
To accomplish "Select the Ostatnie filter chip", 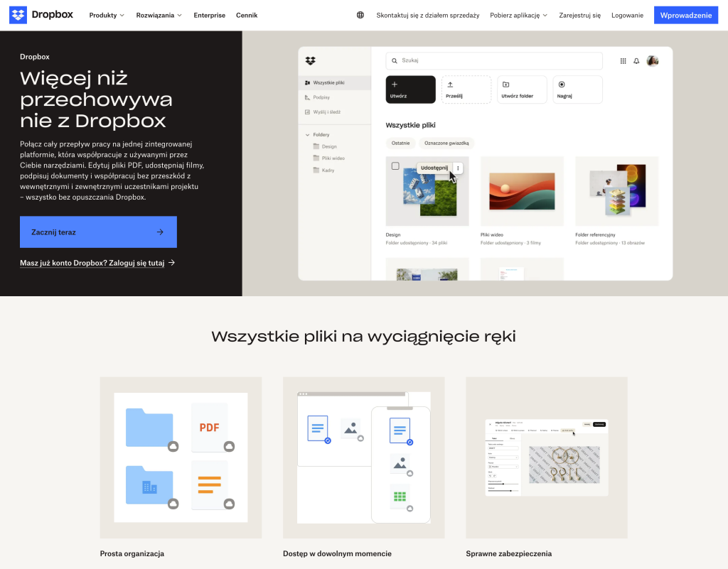I will point(401,143).
